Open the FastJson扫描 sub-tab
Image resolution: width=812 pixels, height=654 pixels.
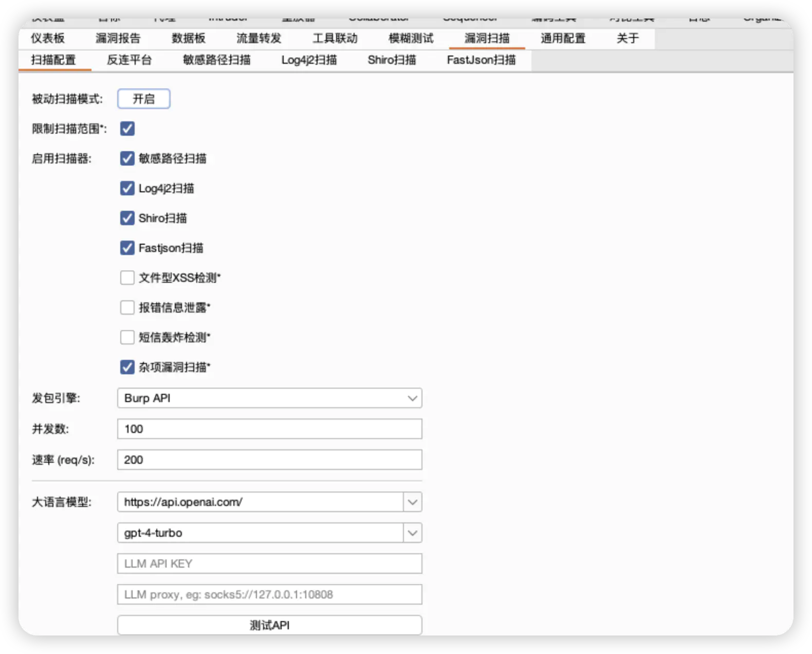[481, 60]
